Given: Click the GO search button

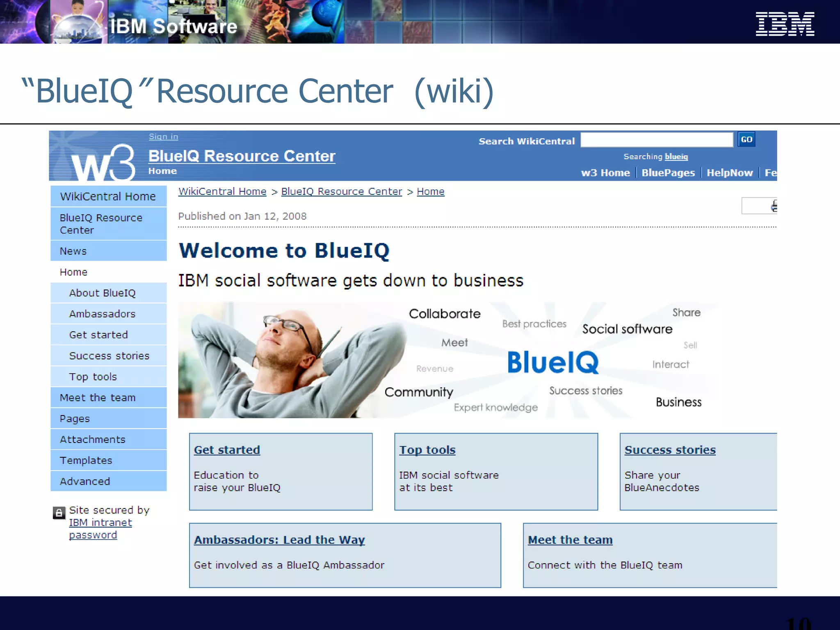Looking at the screenshot, I should (x=746, y=139).
